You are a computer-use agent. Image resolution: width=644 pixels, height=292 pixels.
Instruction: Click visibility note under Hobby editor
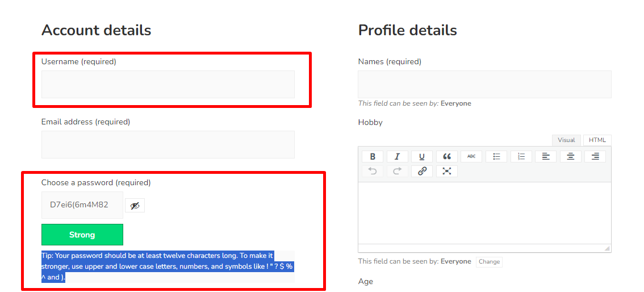[415, 262]
